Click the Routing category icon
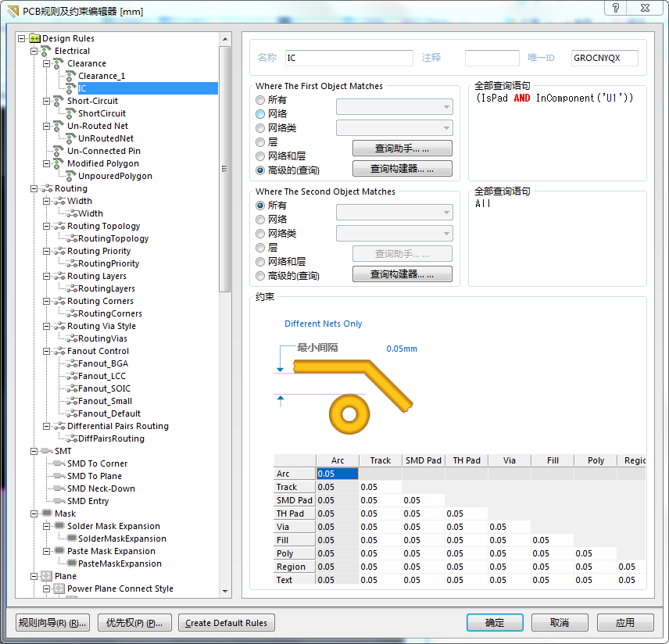Screen dimensions: 669x644 click(46, 188)
